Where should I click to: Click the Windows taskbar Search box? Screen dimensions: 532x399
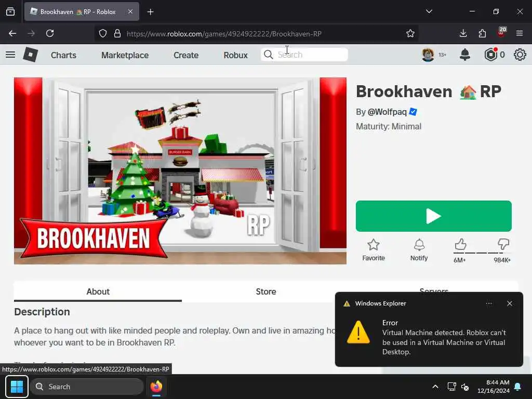click(87, 387)
